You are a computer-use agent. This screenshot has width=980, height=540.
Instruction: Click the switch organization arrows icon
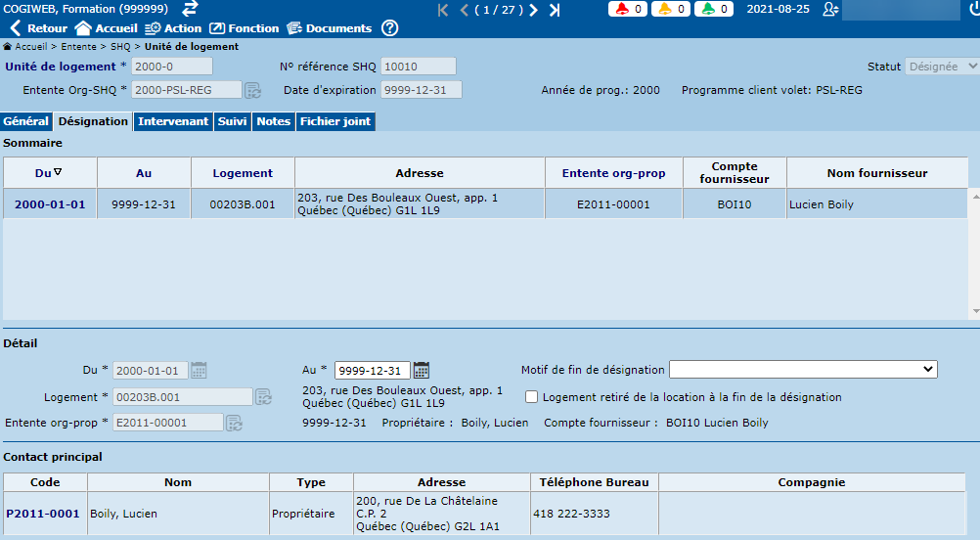190,9
